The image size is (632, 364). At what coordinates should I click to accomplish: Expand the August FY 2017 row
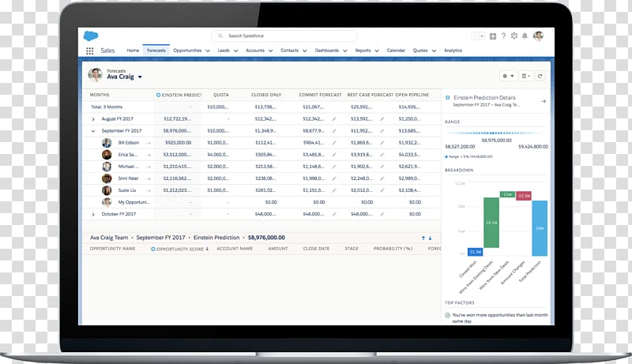(x=93, y=118)
